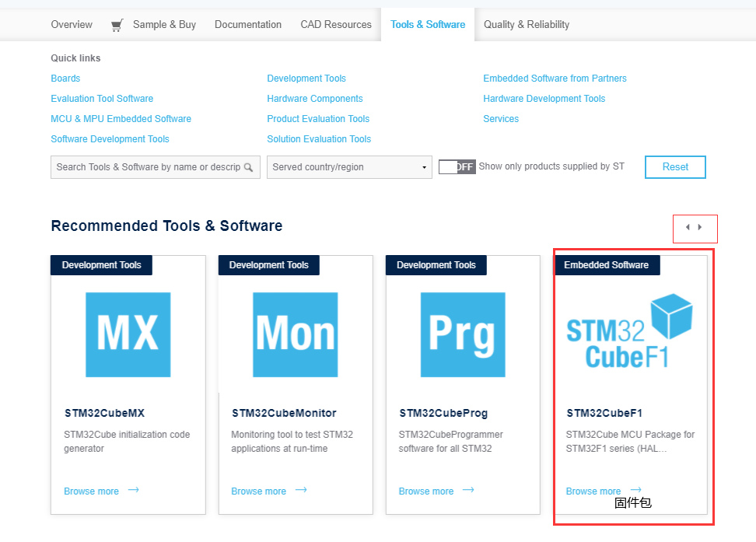
Task: Open the Served country/region dropdown
Action: coord(349,167)
